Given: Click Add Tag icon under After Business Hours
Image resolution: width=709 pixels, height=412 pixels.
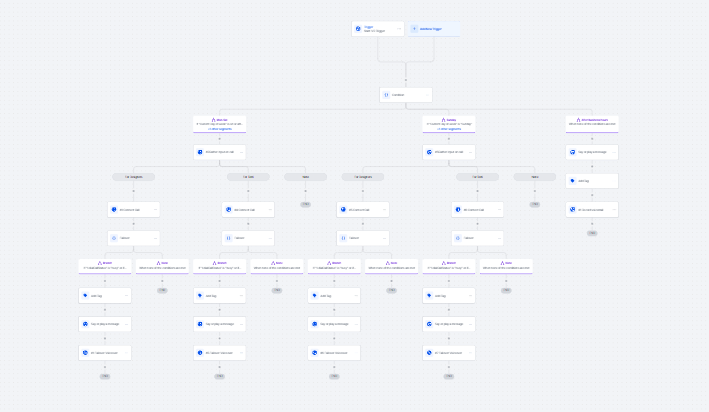Looking at the screenshot, I should coord(572,181).
